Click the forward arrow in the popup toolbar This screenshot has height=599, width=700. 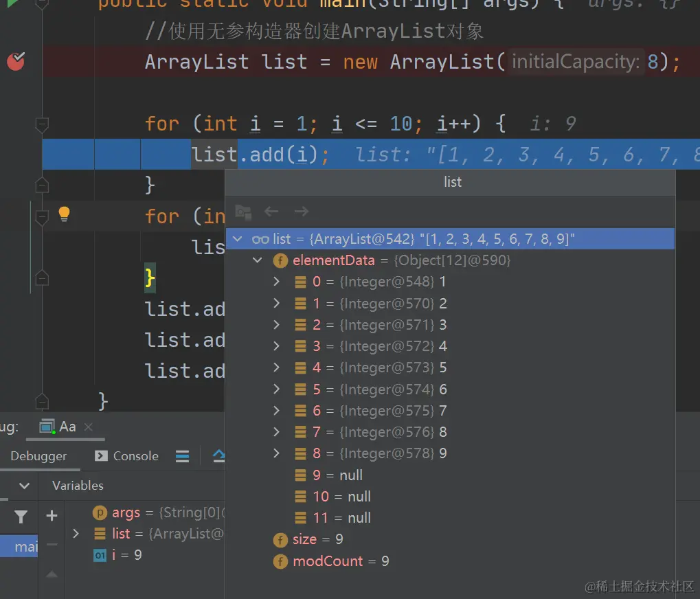pyautogui.click(x=302, y=211)
